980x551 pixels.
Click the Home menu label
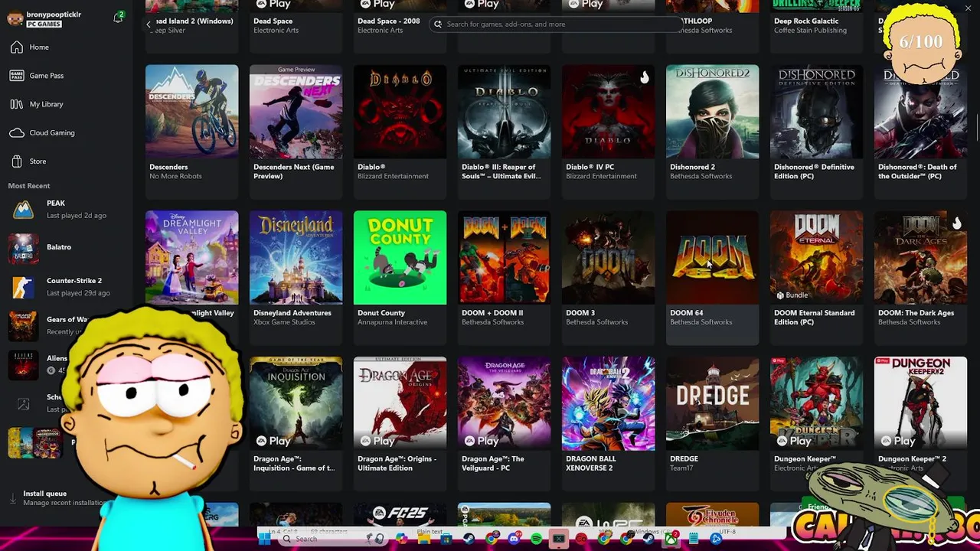[39, 47]
